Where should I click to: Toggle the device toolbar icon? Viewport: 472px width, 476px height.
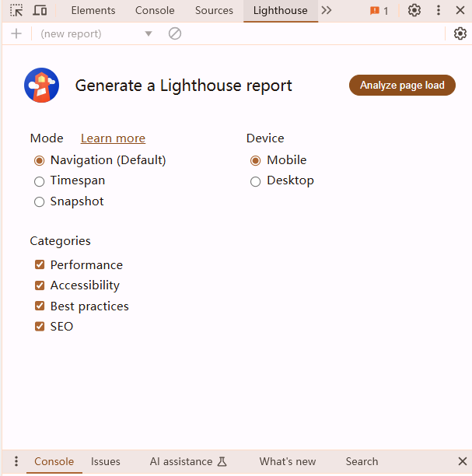40,10
